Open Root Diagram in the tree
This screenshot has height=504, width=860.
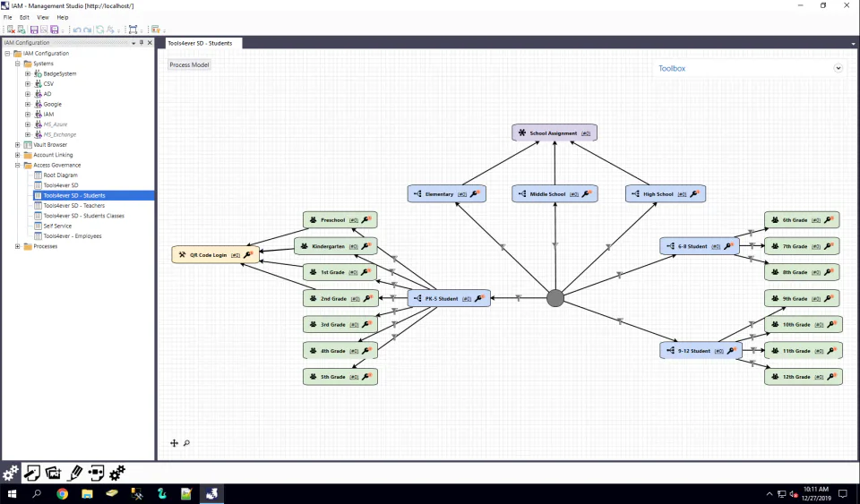pos(60,175)
